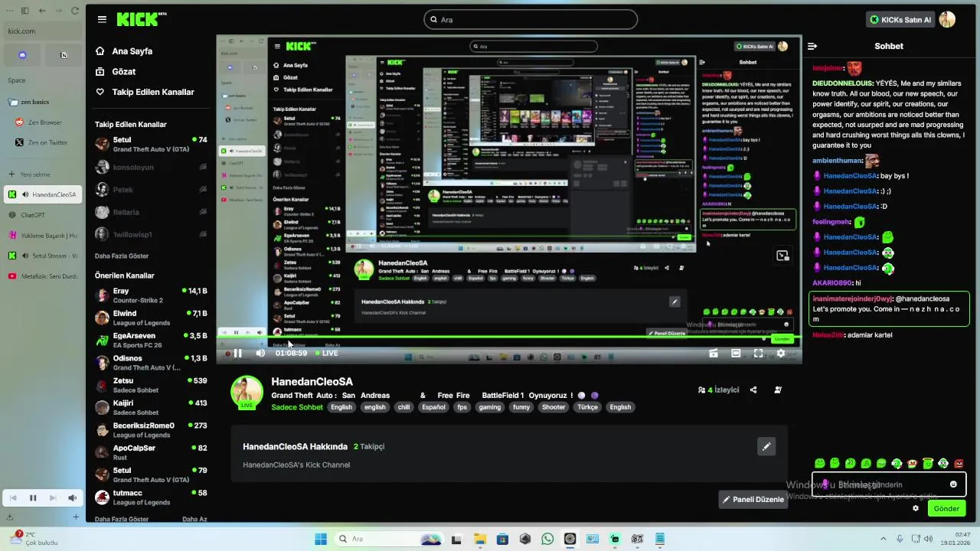Click the Sadece Sohbet category link
This screenshot has height=551, width=980.
point(297,407)
